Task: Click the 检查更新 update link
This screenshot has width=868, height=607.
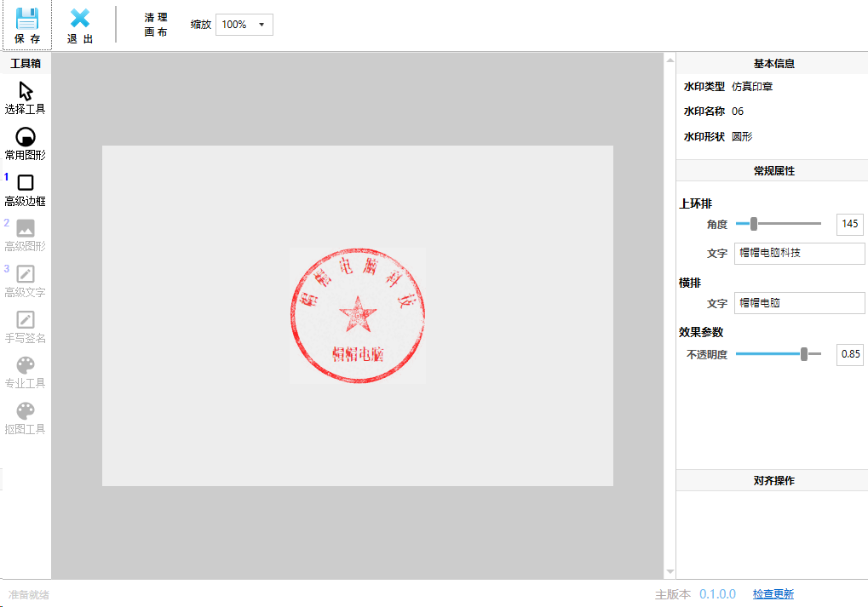Action: (772, 593)
